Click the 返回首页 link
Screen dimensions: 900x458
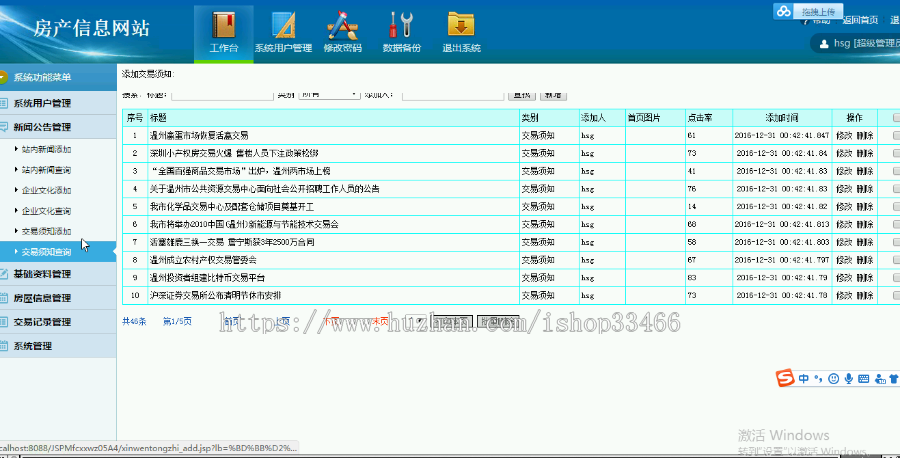(x=860, y=20)
